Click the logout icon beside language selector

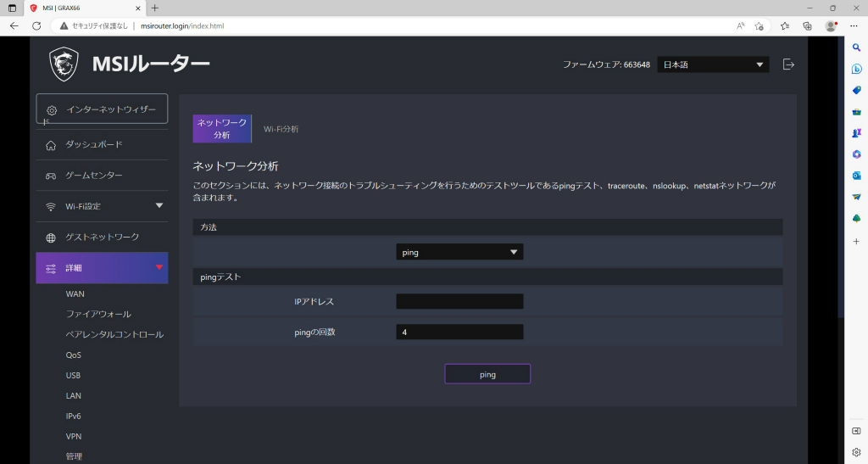coord(788,64)
